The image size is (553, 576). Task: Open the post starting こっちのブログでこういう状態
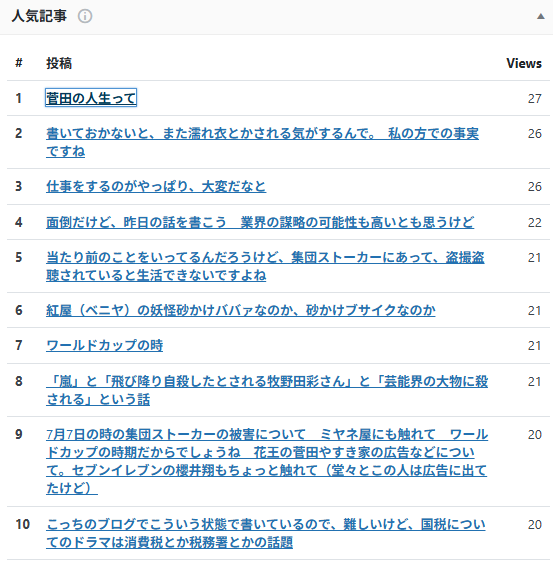coord(266,533)
